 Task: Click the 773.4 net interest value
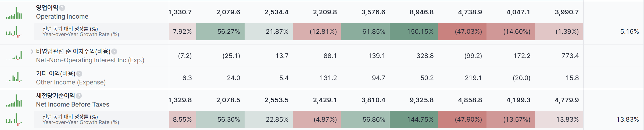570,56
